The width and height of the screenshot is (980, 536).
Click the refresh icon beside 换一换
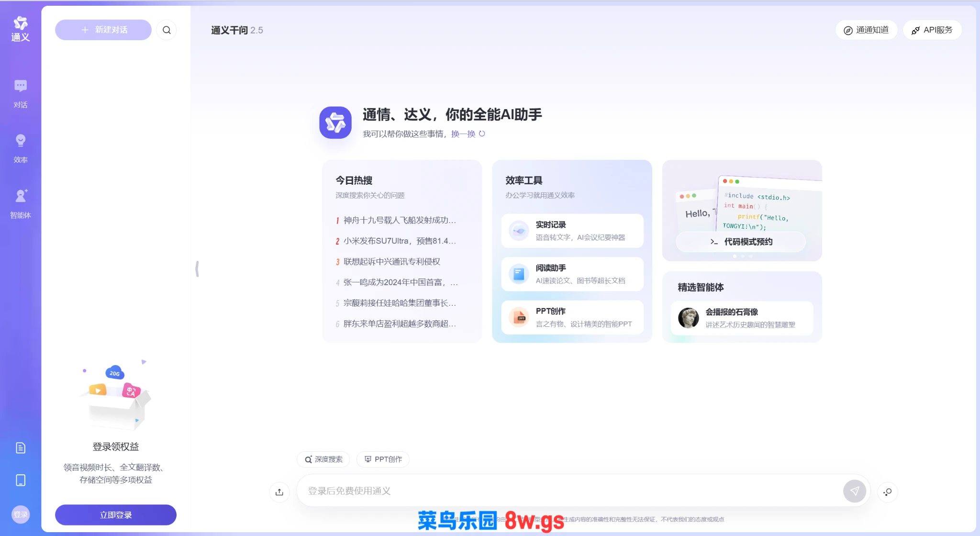(x=482, y=134)
